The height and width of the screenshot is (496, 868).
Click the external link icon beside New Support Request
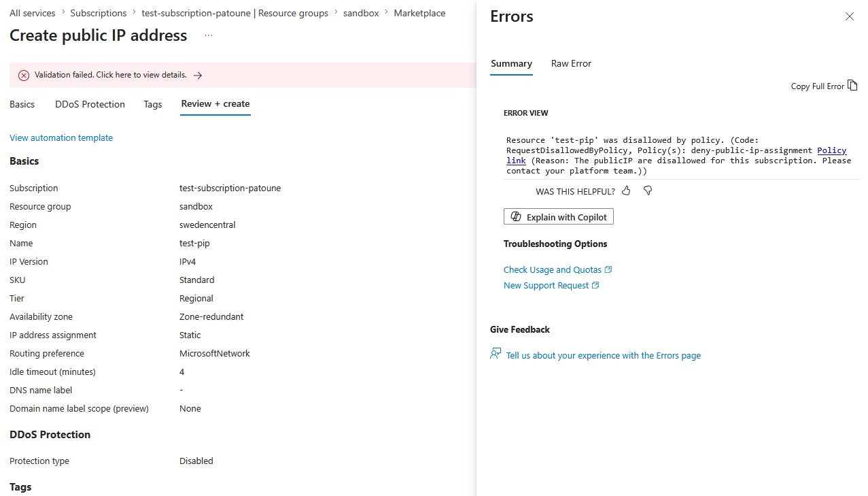coord(595,285)
